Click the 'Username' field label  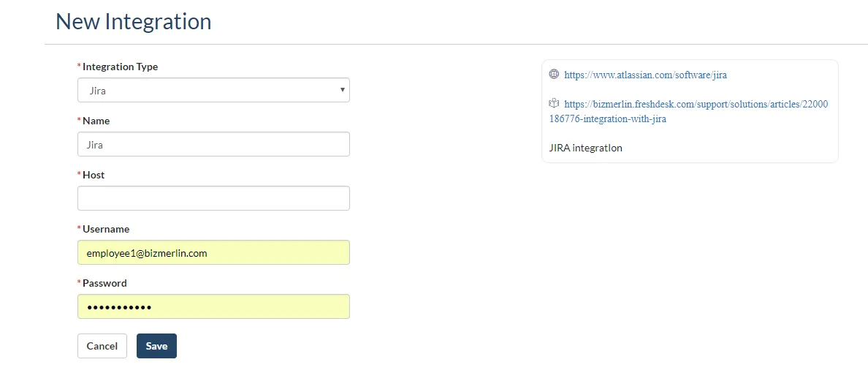(x=106, y=229)
